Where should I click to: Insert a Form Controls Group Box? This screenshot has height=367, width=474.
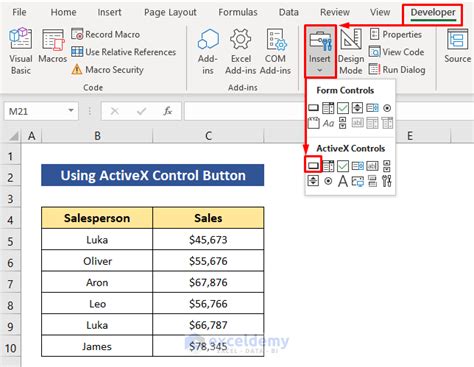point(313,123)
